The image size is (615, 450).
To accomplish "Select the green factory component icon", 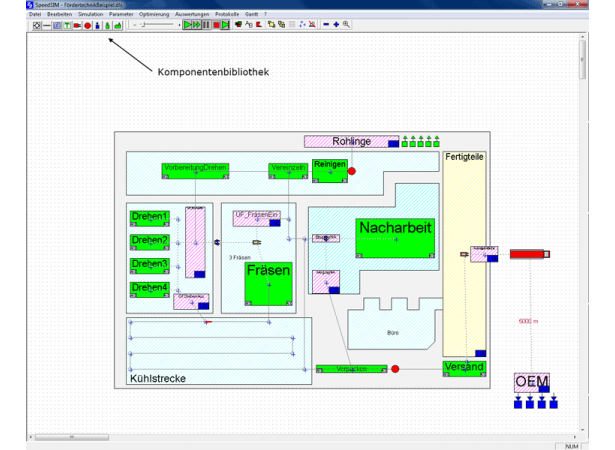I will point(118,26).
